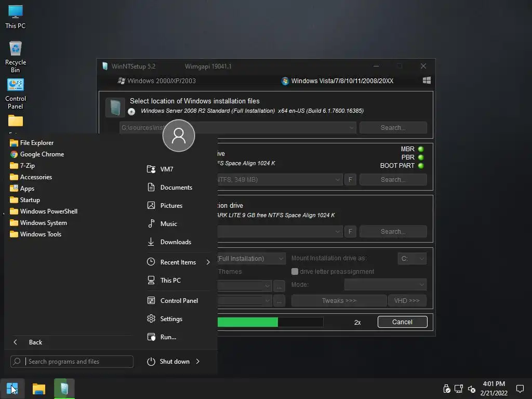Click F button for boot drive
Image resolution: width=532 pixels, height=399 pixels.
pos(350,180)
